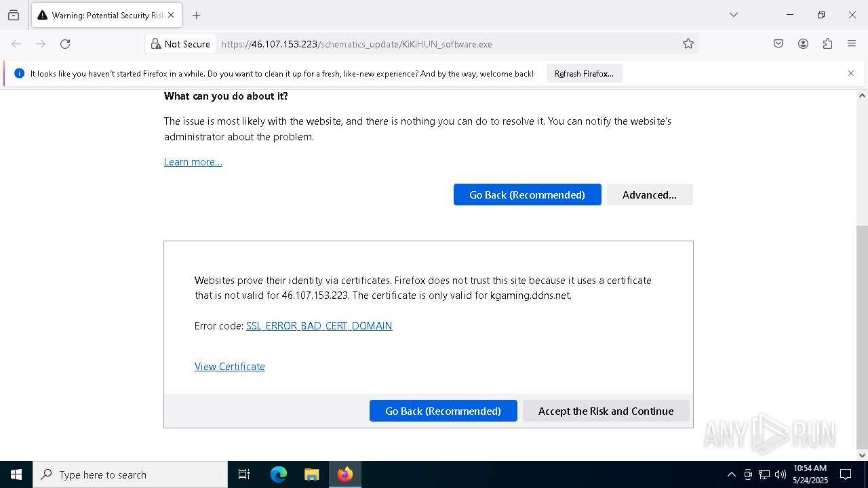Click "What can you do about it?" heading
The width and height of the screenshot is (868, 488).
click(x=226, y=96)
